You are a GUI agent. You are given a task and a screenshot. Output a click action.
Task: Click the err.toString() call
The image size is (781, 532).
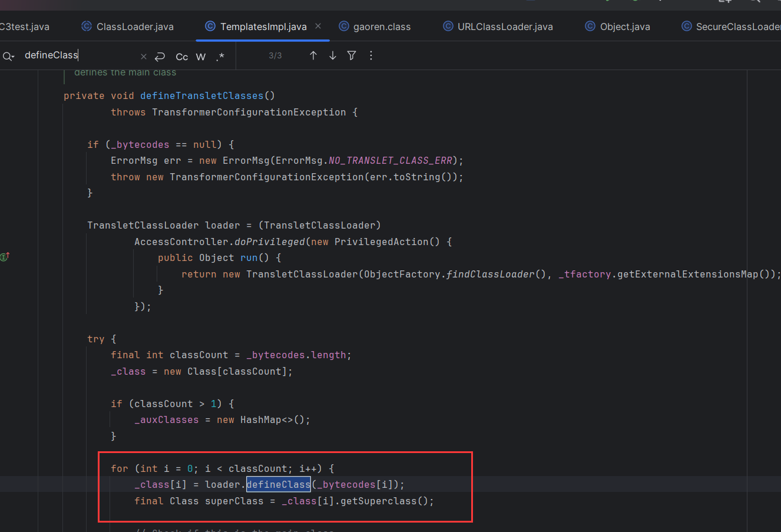coord(411,177)
